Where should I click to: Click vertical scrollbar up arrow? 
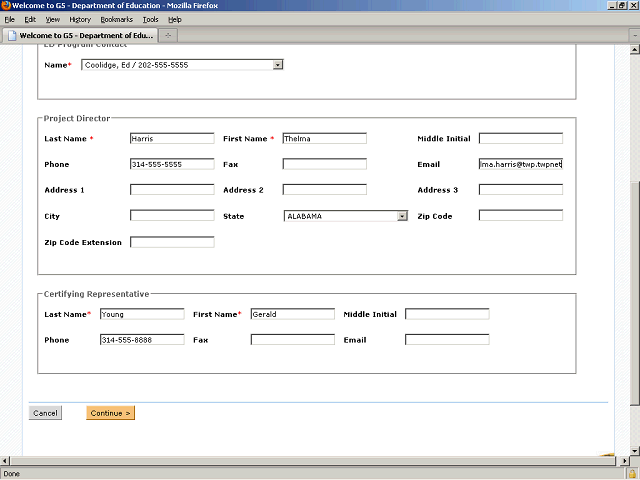click(x=634, y=49)
